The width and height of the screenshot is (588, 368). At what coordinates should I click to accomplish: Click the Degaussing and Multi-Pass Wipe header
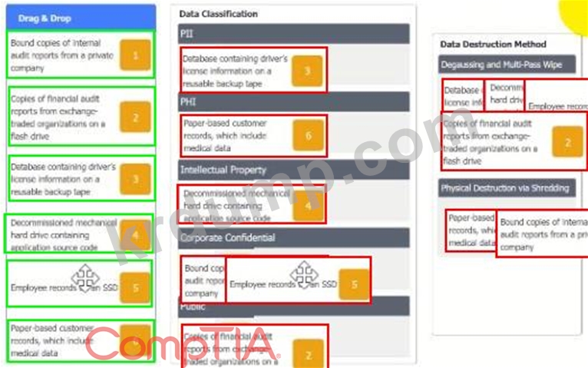coord(512,65)
